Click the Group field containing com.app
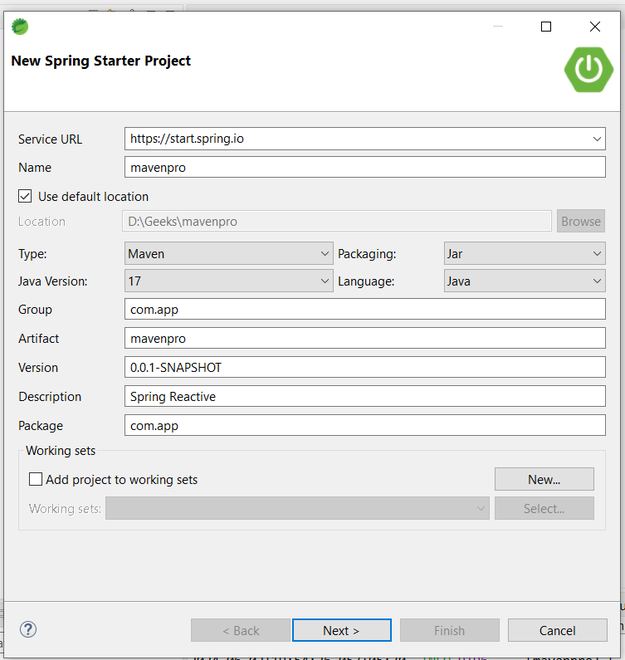Viewport: 625px width, 660px height. [365, 309]
